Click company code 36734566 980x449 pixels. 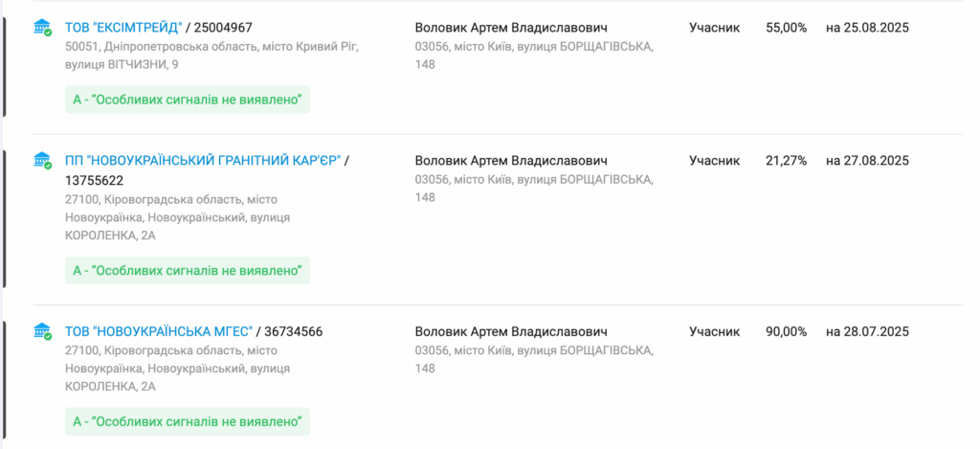(x=294, y=331)
